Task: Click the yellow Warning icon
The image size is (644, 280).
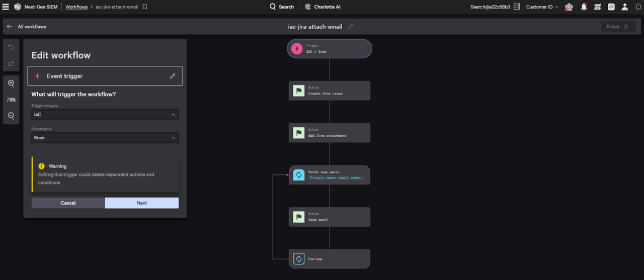Action: coord(42,166)
